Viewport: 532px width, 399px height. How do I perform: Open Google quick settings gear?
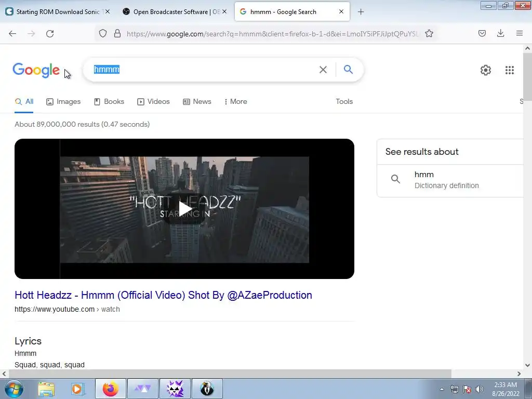(x=486, y=70)
